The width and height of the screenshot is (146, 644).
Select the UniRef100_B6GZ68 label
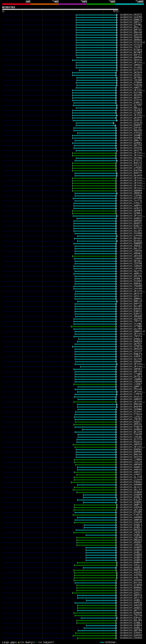point(131,130)
